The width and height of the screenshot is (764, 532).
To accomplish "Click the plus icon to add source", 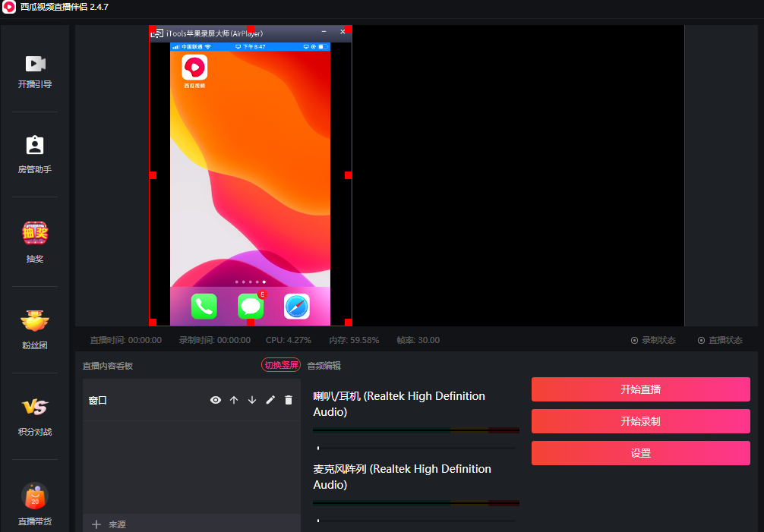I will coord(96,524).
